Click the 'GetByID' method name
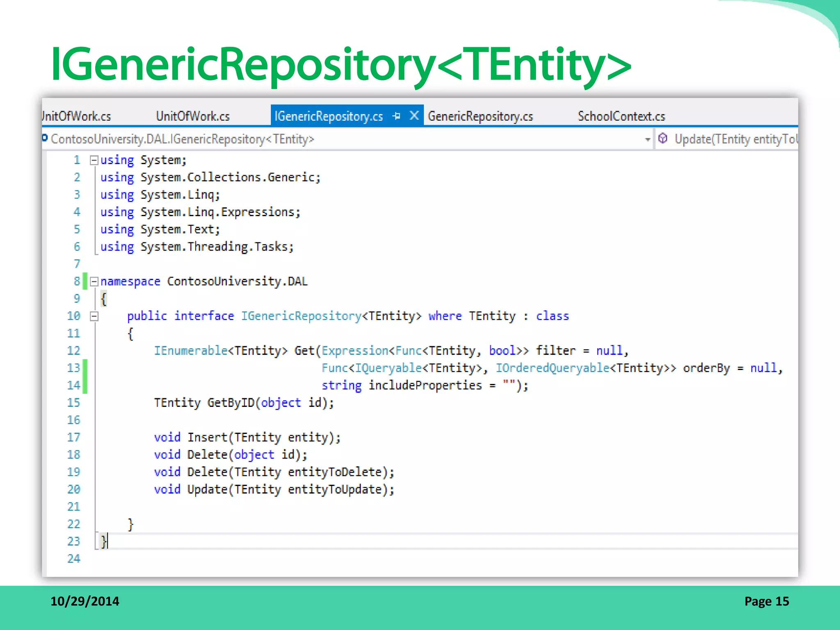Viewport: 840px width, 630px height. pos(231,403)
